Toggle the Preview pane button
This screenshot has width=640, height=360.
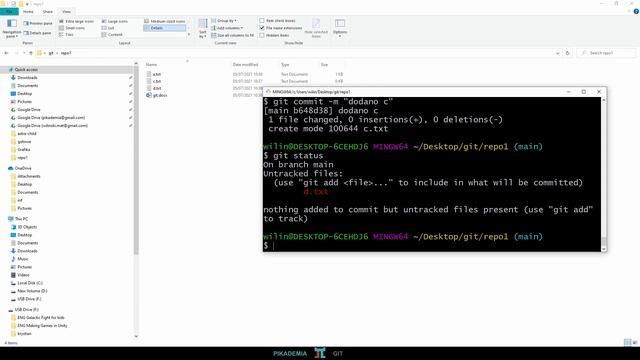click(38, 24)
